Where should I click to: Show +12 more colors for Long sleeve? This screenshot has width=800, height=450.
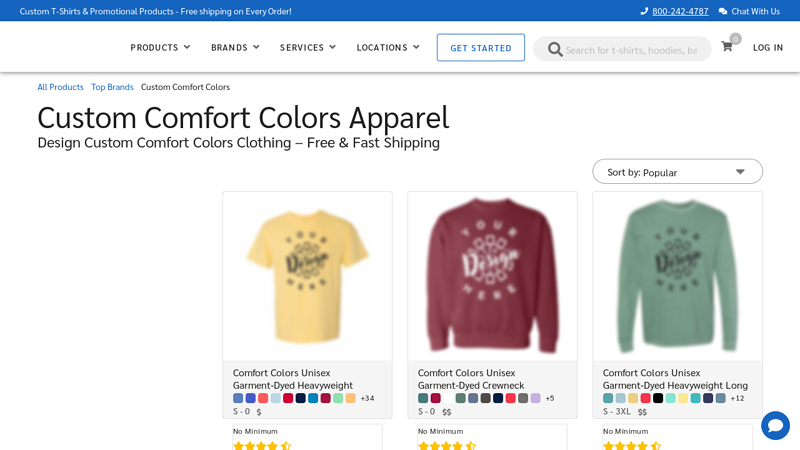click(x=737, y=398)
